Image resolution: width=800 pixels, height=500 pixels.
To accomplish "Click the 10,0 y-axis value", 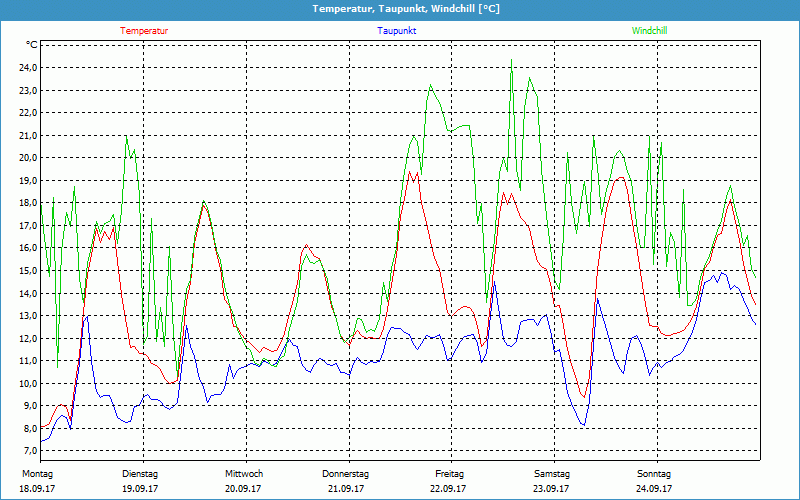I will 28,383.
